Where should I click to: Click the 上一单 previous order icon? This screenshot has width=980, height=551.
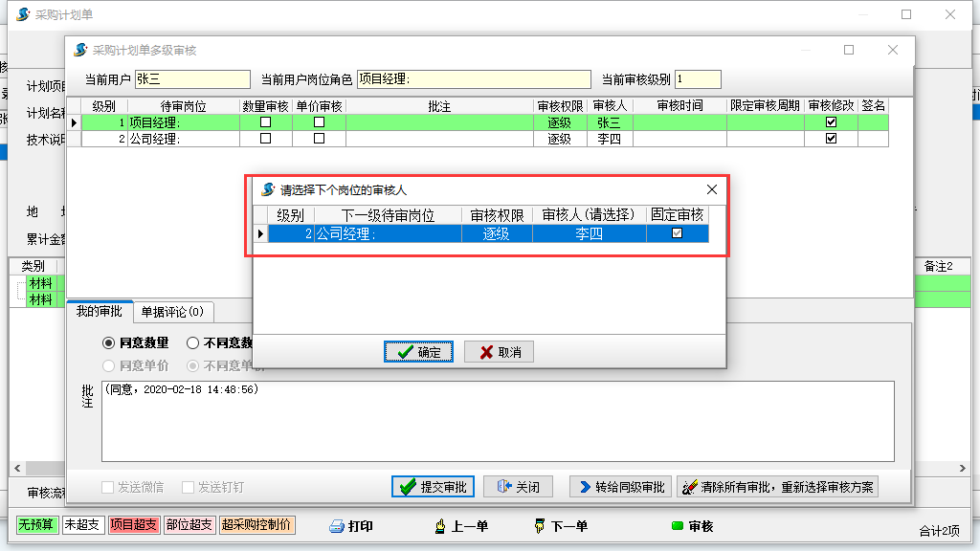tap(438, 524)
